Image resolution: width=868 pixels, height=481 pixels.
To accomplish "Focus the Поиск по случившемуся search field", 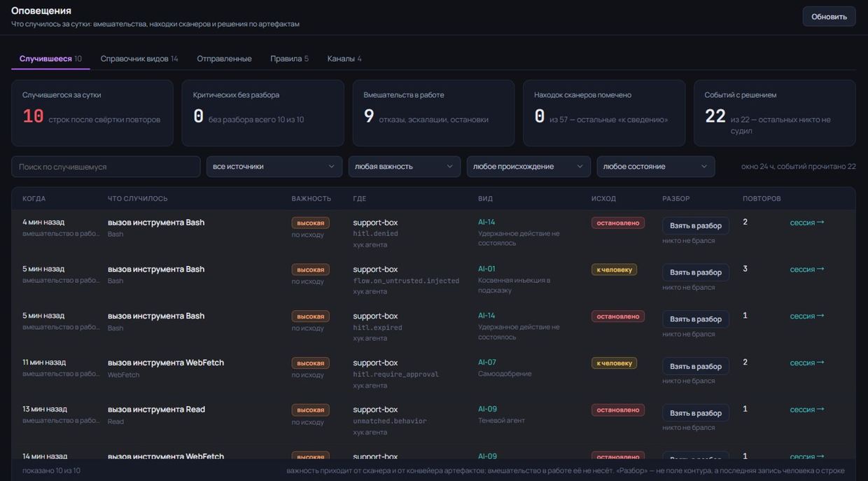I will pyautogui.click(x=106, y=167).
